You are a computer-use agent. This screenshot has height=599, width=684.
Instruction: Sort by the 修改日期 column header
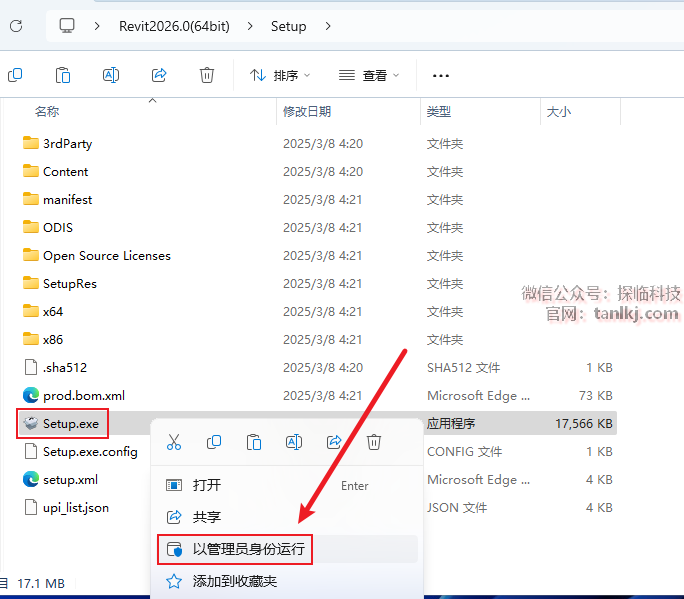pos(307,111)
